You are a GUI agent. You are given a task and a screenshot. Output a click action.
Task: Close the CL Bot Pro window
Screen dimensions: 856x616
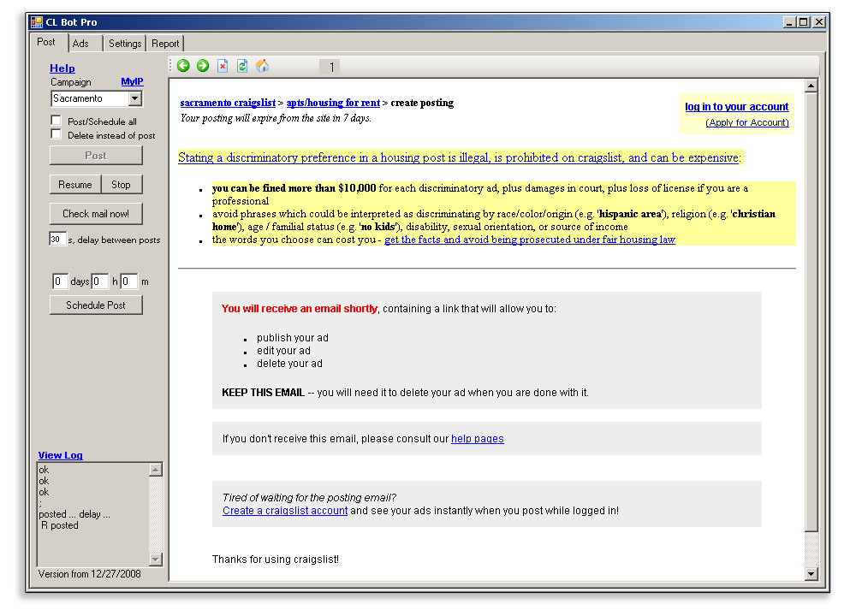click(x=819, y=22)
